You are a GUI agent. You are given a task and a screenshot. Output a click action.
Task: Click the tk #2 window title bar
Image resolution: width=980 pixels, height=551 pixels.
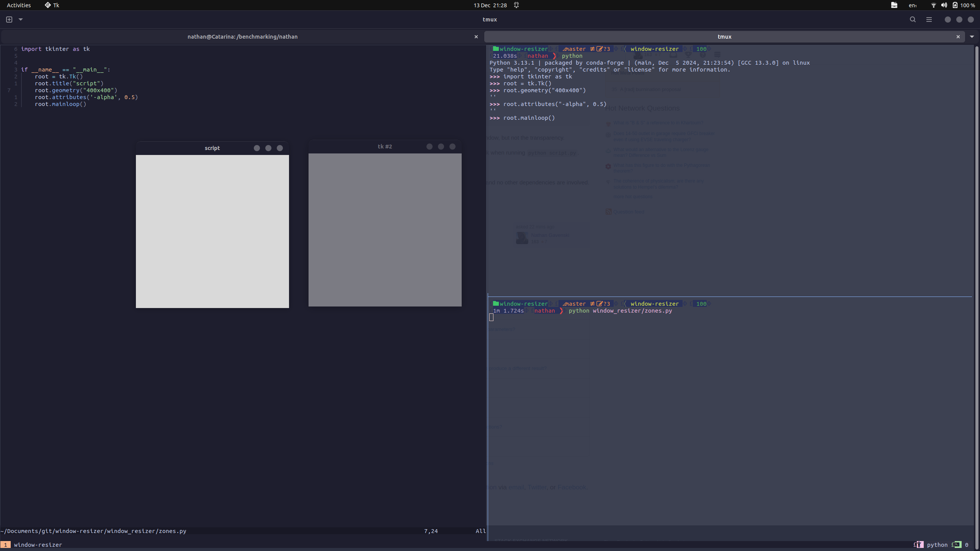tap(385, 147)
